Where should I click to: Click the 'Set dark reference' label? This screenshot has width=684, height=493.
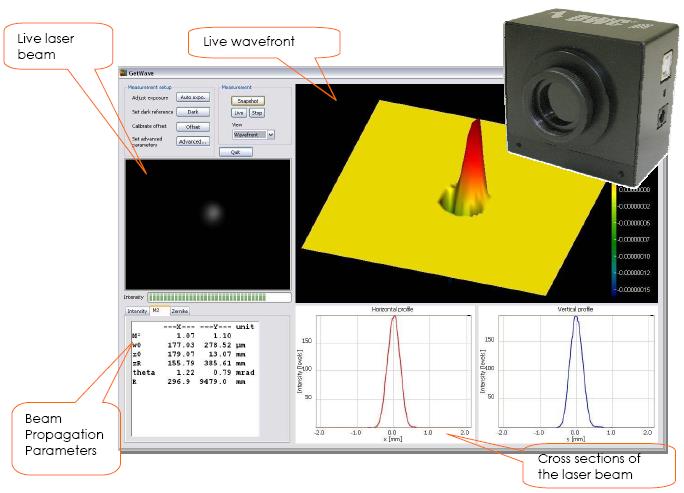(x=152, y=112)
